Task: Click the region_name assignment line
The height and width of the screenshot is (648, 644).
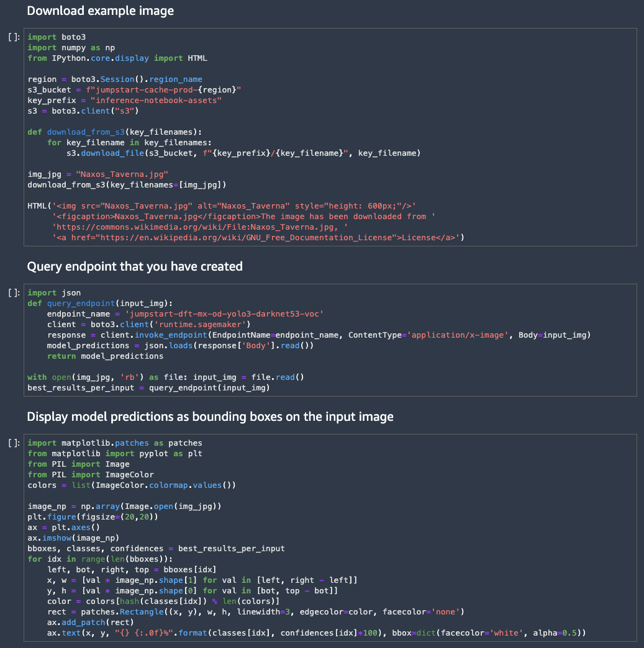Action: [115, 79]
